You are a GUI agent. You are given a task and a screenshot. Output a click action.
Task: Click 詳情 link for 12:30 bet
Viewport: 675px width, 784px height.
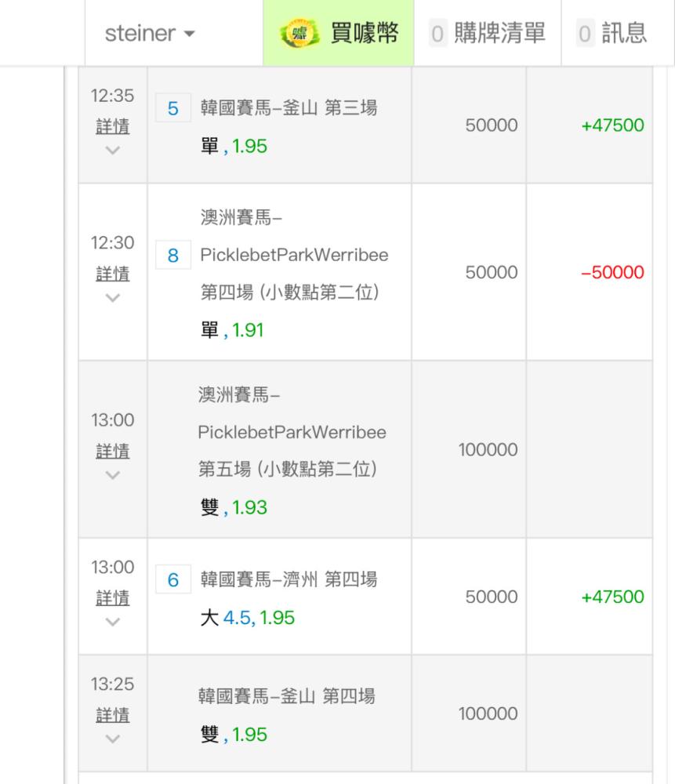click(112, 274)
